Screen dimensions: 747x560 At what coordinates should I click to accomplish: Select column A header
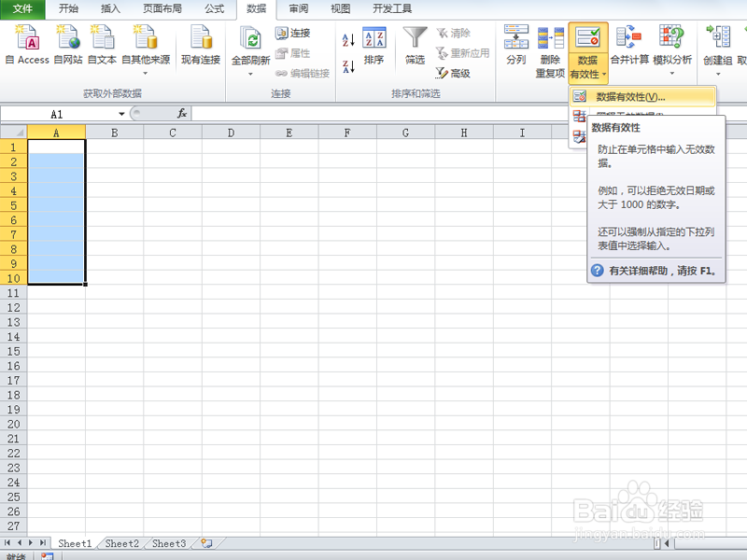[56, 133]
